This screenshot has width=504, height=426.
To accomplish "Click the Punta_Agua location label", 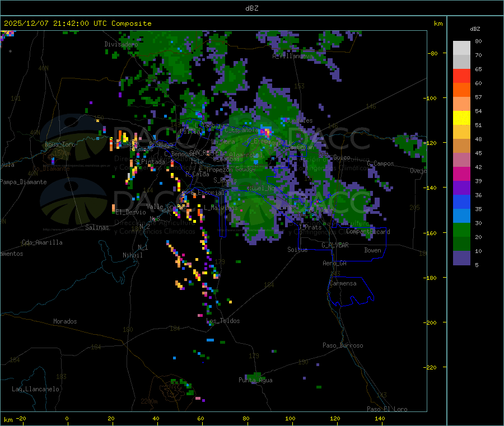I will 255,381.
